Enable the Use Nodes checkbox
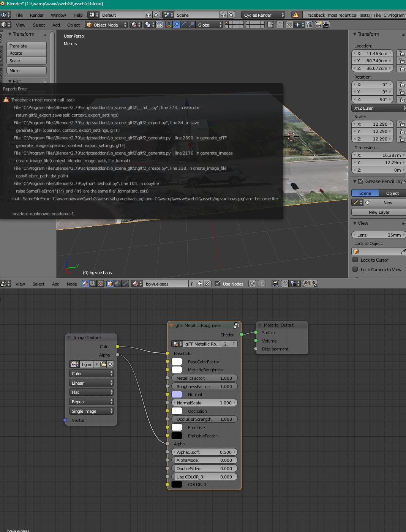This screenshot has height=532, width=406. coord(218,284)
